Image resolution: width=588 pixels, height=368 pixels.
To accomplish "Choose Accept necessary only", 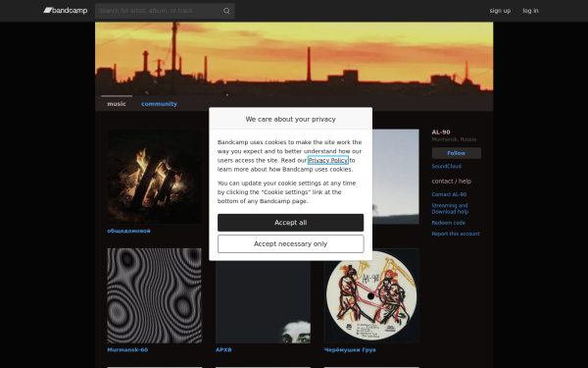I will coord(291,244).
